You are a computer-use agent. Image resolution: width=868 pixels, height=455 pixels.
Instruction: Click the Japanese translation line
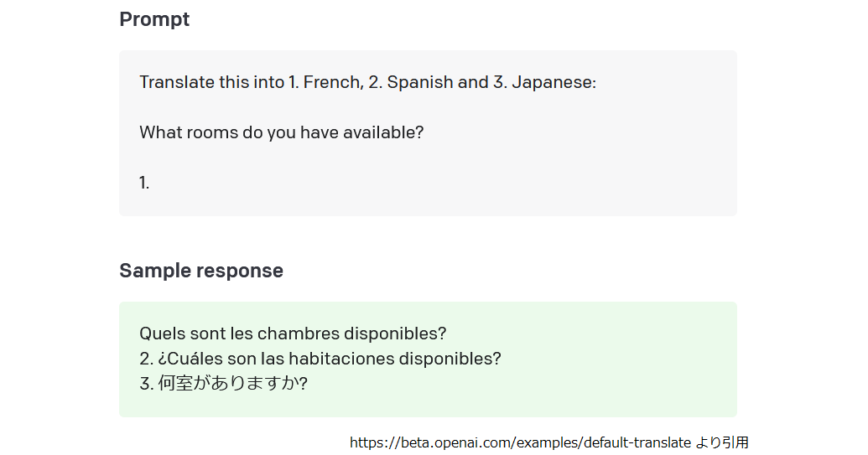pyautogui.click(x=224, y=383)
